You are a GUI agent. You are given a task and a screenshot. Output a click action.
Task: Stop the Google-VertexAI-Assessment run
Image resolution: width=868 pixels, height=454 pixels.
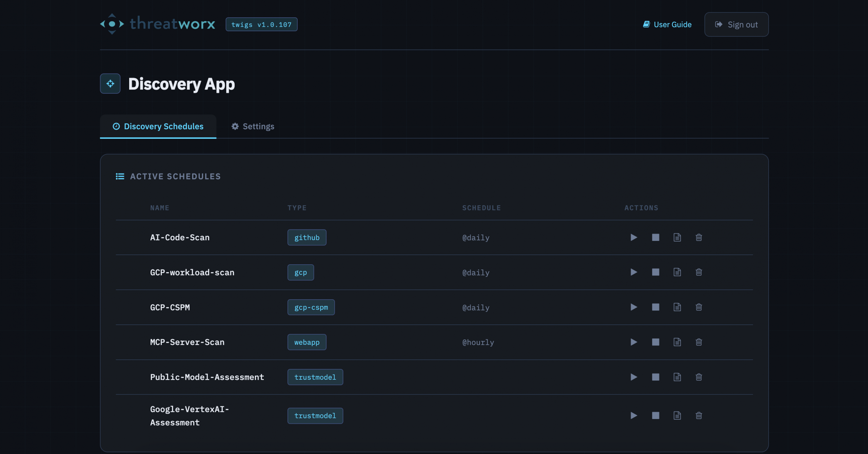(655, 416)
